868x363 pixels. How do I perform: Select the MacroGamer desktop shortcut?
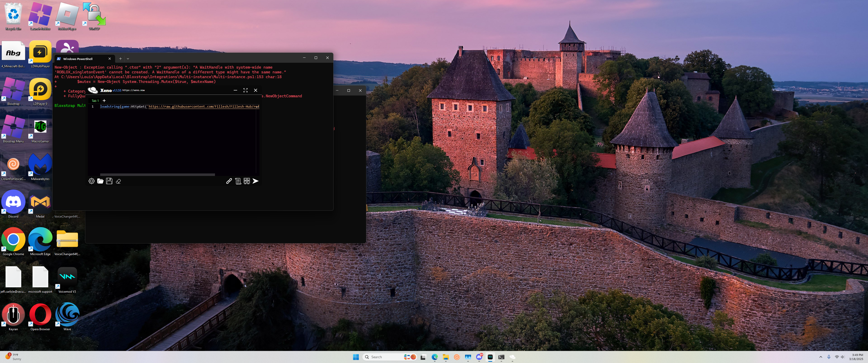[x=40, y=129]
